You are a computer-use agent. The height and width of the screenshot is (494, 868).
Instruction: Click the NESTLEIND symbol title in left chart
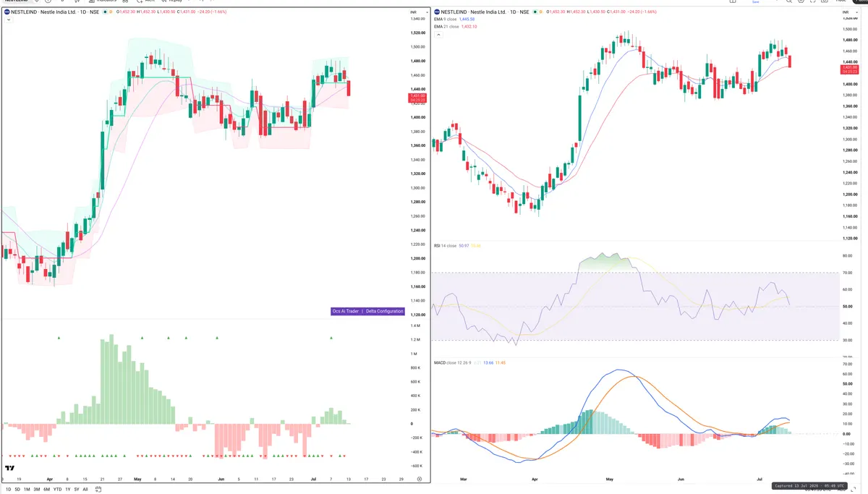click(x=54, y=12)
